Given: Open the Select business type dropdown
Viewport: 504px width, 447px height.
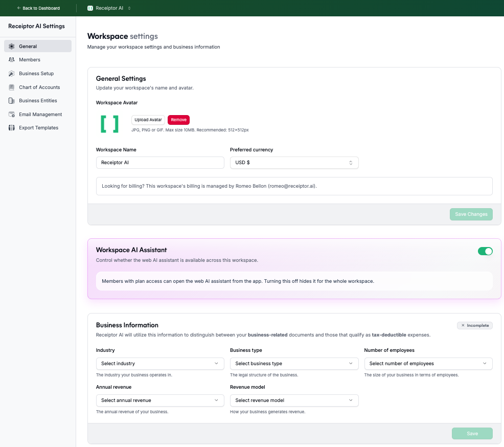Looking at the screenshot, I should pos(294,364).
